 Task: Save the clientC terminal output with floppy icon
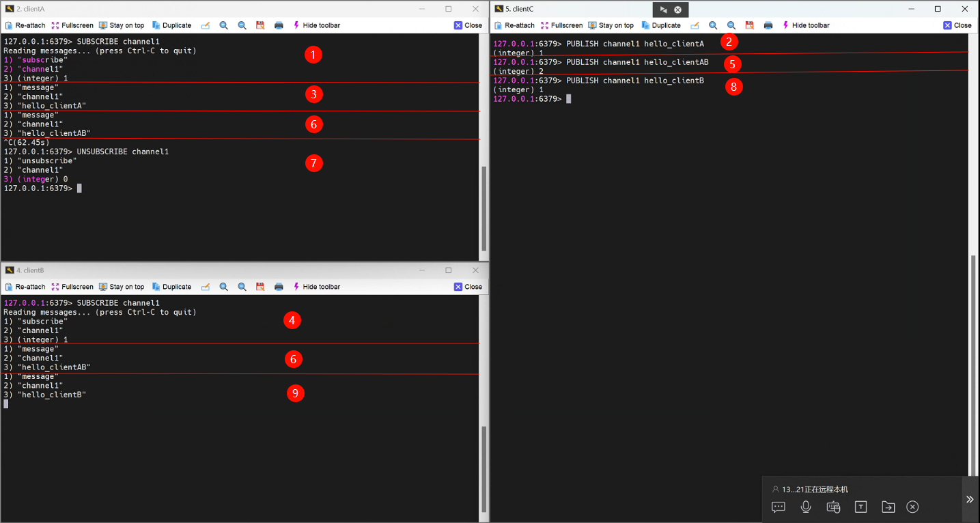click(750, 25)
